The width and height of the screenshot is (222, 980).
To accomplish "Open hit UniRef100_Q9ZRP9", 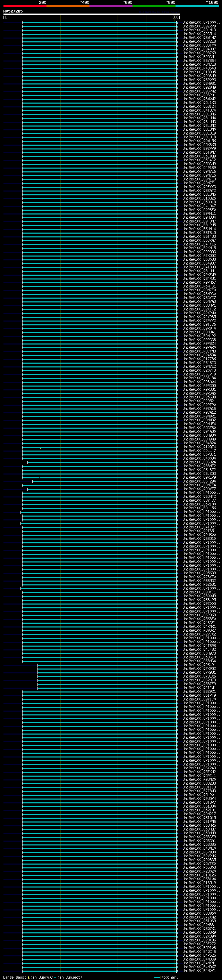I will [199, 26].
